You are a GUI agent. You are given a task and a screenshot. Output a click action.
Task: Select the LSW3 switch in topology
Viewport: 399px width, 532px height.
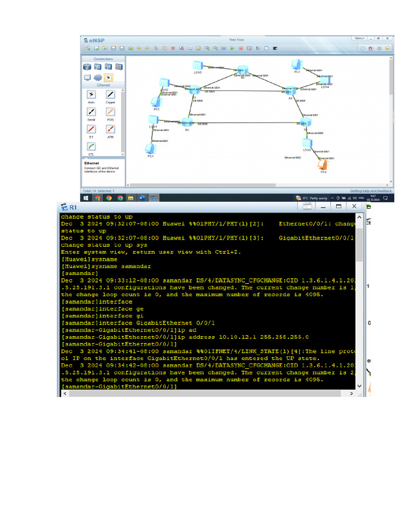[197, 65]
